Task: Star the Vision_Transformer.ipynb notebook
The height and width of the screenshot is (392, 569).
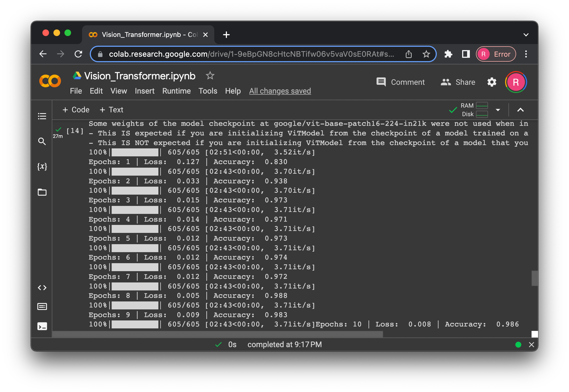Action: [210, 75]
